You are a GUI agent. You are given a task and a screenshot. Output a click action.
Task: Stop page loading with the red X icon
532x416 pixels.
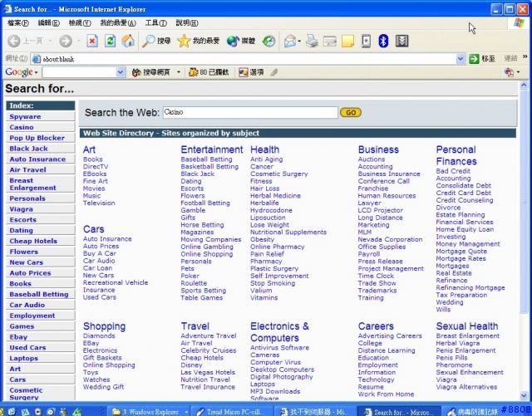click(92, 41)
